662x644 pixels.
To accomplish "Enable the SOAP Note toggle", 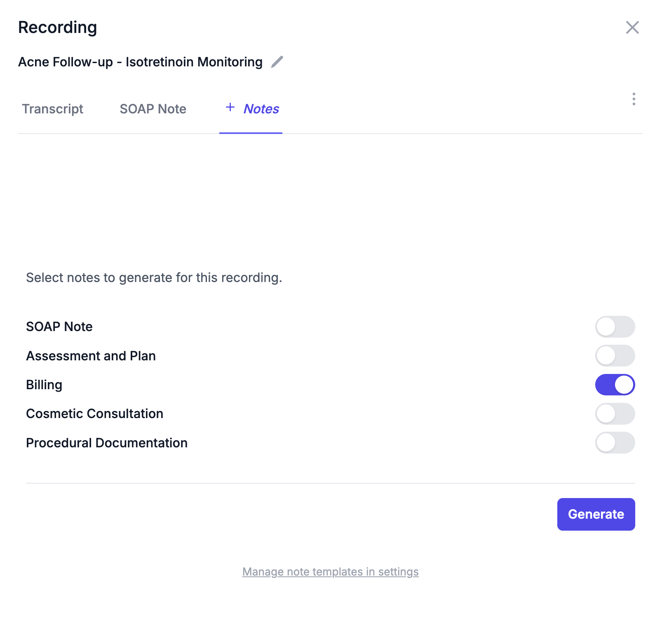I will [615, 327].
